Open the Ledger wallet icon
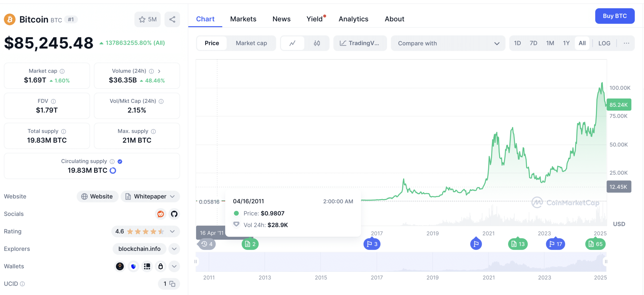This screenshot has width=644, height=295. (x=147, y=266)
